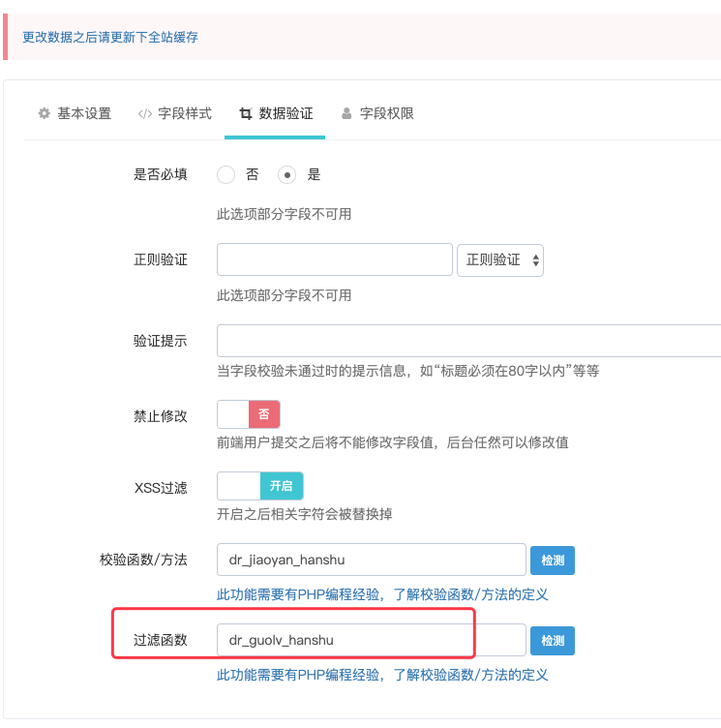Toggle the 禁止修改 switch
Viewport: 721px width, 728px height.
pos(249,414)
